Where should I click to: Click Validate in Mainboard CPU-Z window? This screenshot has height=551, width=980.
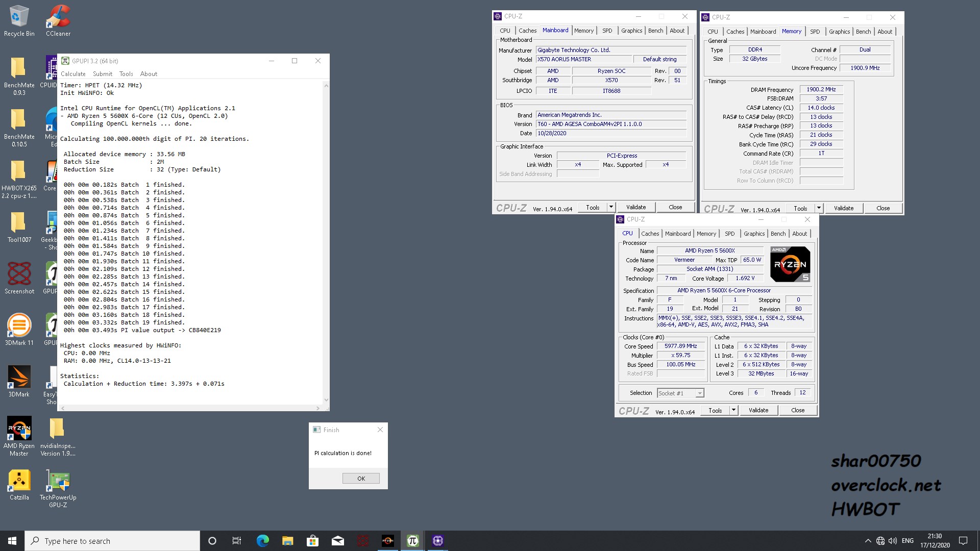pos(636,207)
